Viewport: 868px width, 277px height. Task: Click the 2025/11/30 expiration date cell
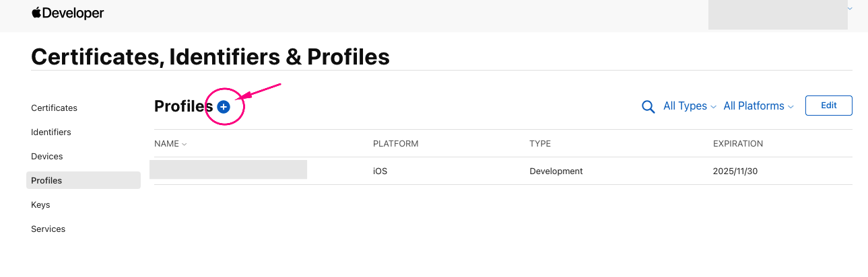tap(736, 171)
